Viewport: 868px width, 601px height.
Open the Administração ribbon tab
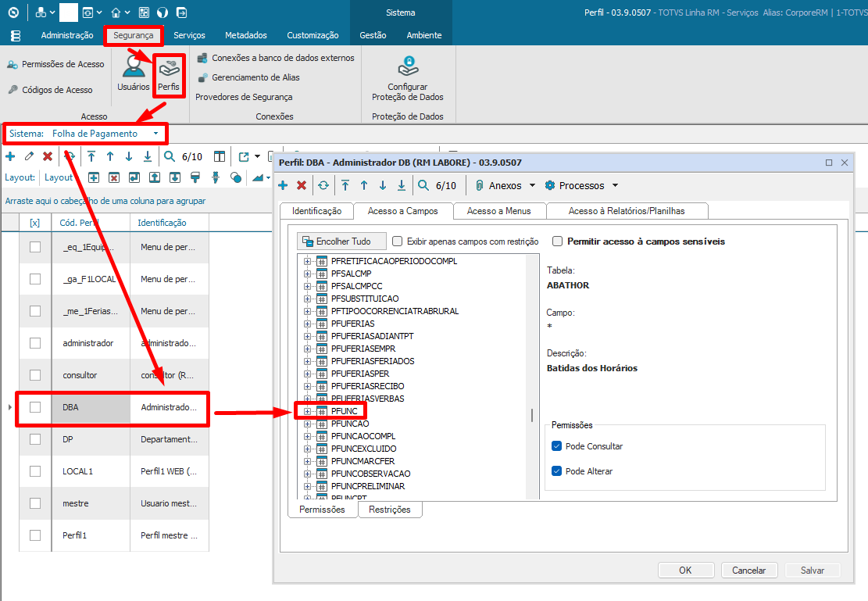click(67, 35)
